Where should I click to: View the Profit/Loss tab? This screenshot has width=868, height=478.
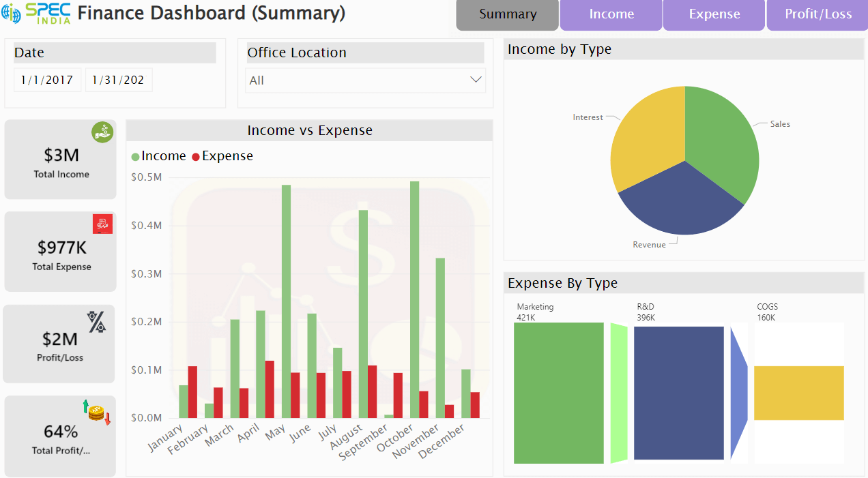coord(817,14)
